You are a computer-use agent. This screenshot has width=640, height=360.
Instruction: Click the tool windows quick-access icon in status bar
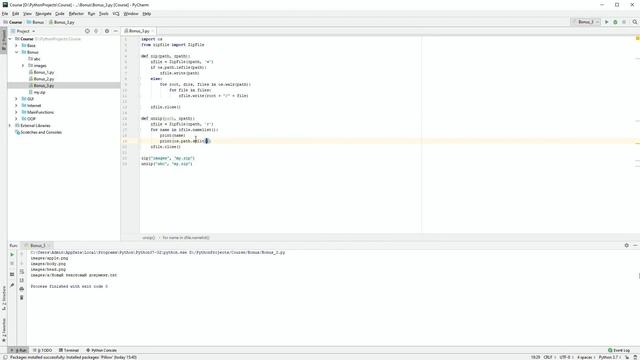pos(4,357)
